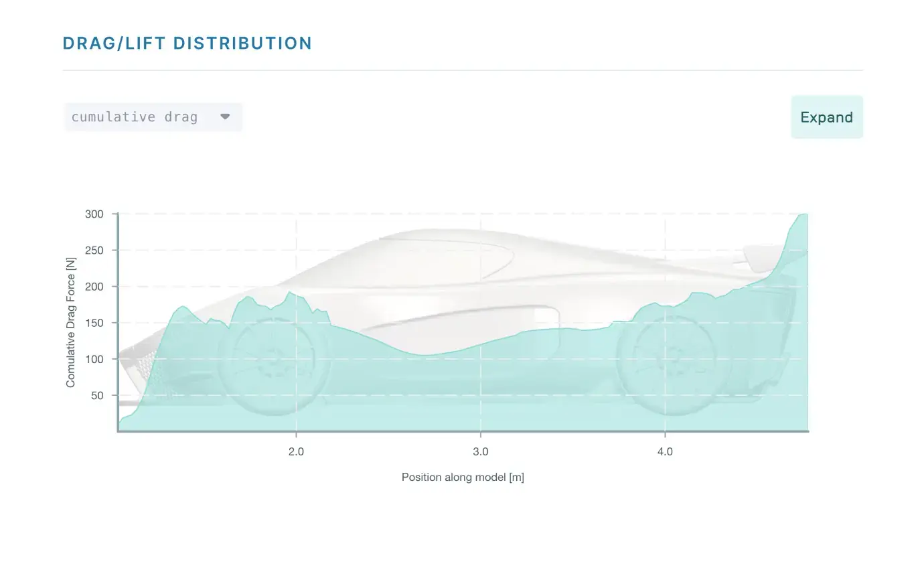This screenshot has height=576, width=924.
Task: Open the cumulative drag dropdown
Action: pyautogui.click(x=153, y=117)
